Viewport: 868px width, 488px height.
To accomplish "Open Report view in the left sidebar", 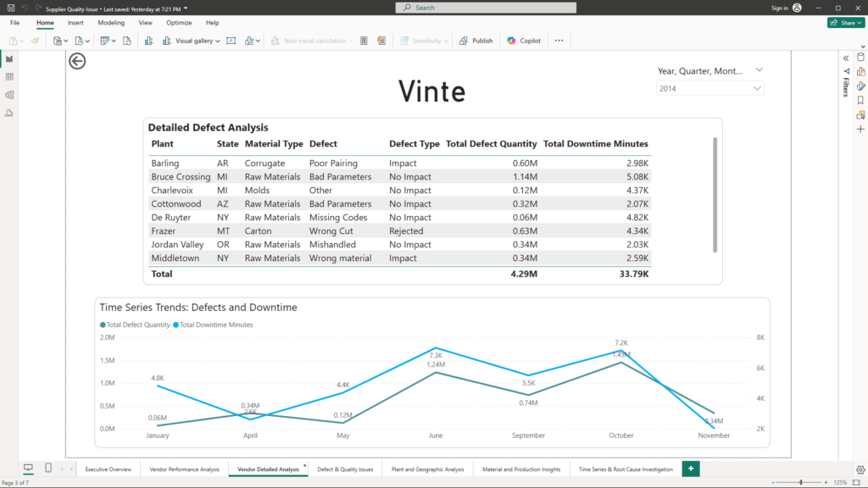I will [9, 58].
